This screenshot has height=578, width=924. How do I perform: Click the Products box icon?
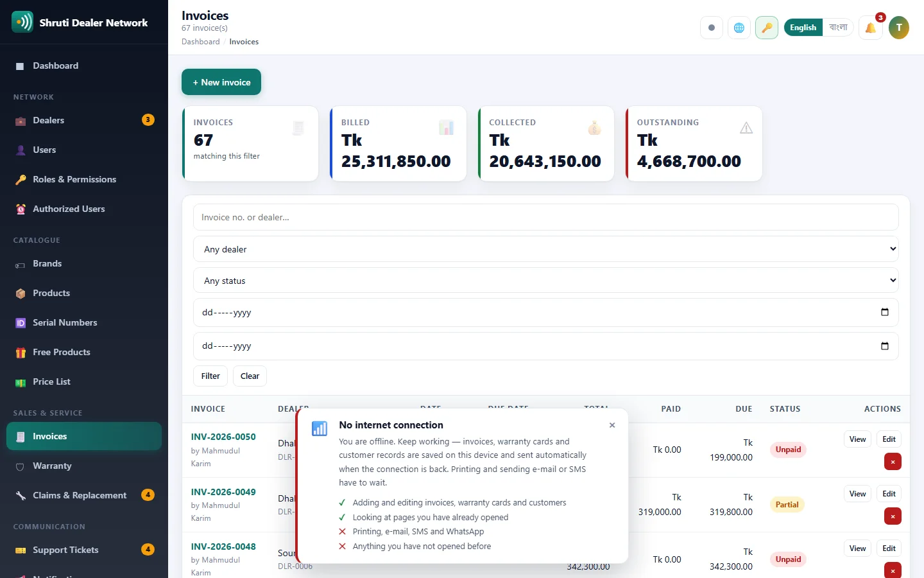(21, 293)
